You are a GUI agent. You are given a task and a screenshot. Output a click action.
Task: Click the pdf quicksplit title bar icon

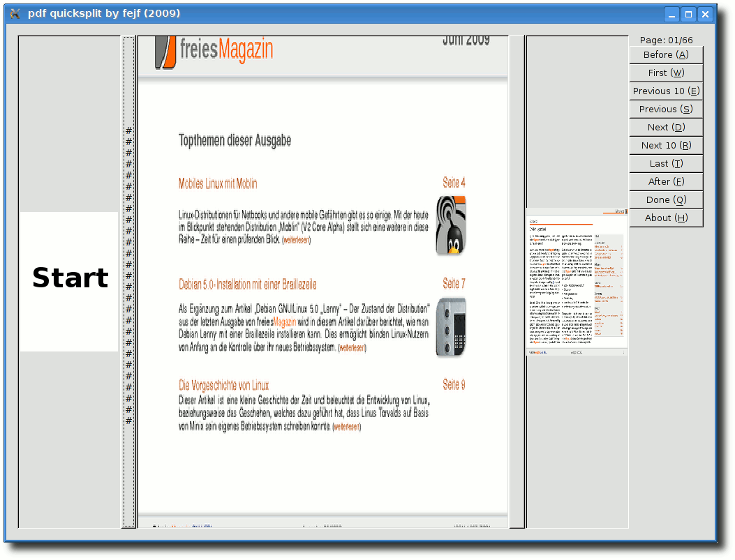(x=15, y=13)
